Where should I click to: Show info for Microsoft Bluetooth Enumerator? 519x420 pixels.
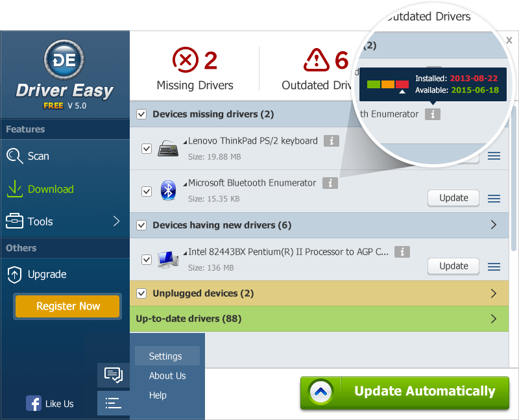click(x=330, y=183)
